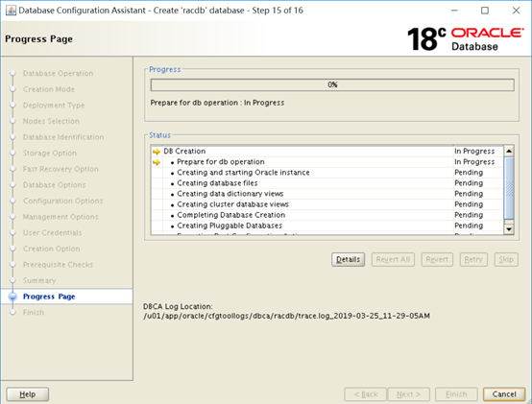Click the Progress Page step bullet in the sidebar

12,297
